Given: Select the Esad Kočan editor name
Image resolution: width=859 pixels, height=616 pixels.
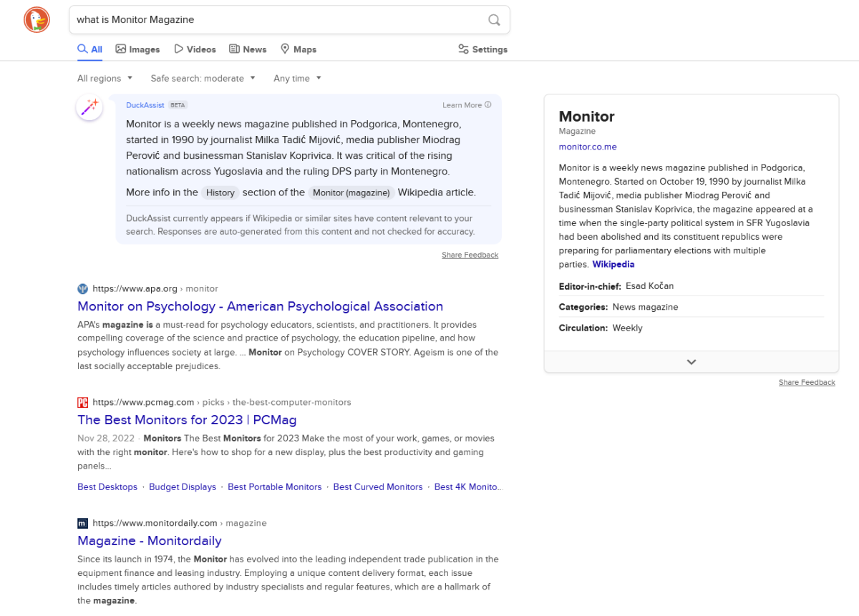Looking at the screenshot, I should (649, 286).
